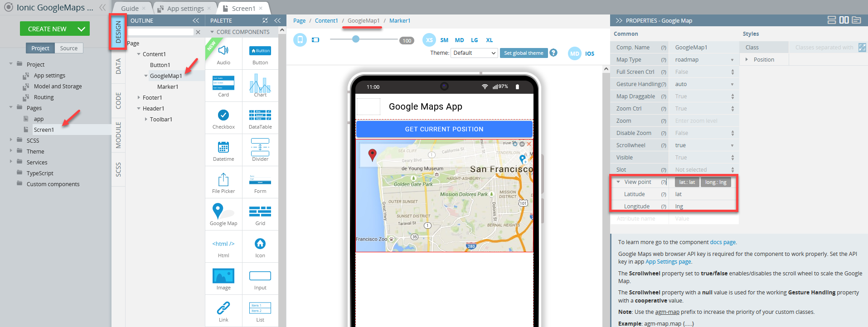The width and height of the screenshot is (868, 327).
Task: Open the CODE side tab
Action: pos(118,101)
